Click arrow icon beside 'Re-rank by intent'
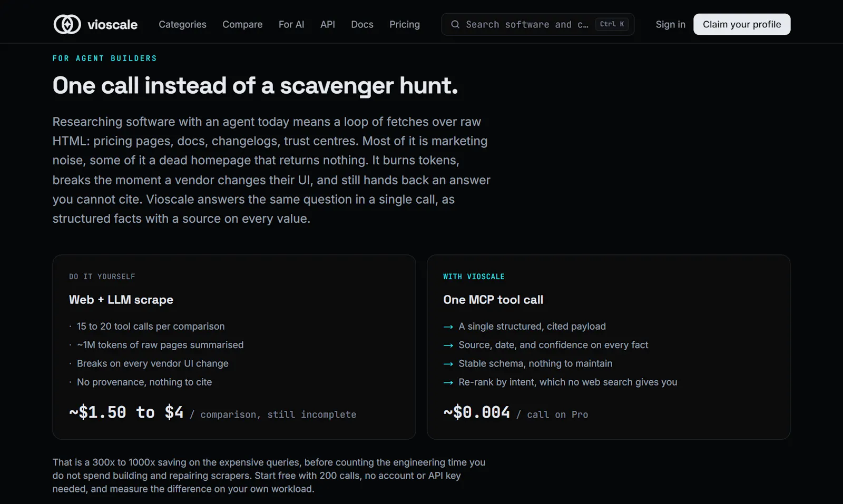Image resolution: width=843 pixels, height=504 pixels. [448, 382]
